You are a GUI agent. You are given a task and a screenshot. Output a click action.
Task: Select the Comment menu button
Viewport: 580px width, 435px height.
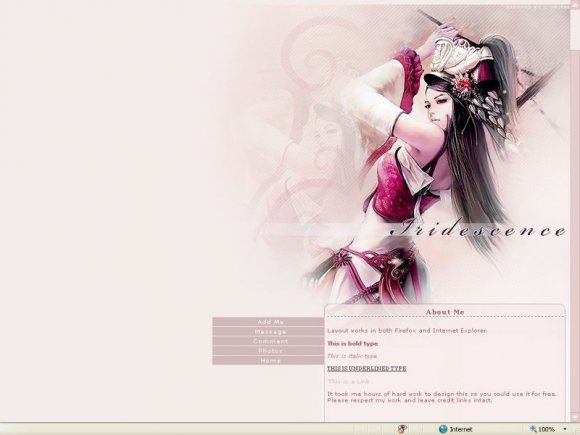tap(269, 341)
